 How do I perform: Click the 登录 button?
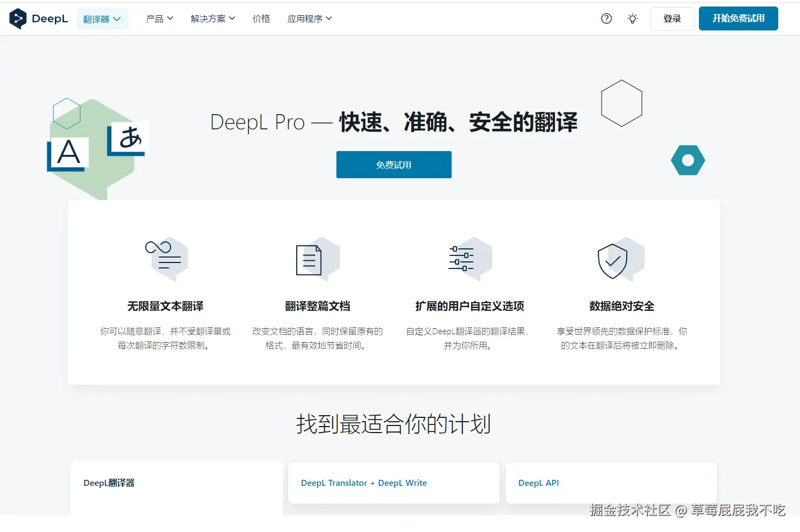(x=672, y=18)
